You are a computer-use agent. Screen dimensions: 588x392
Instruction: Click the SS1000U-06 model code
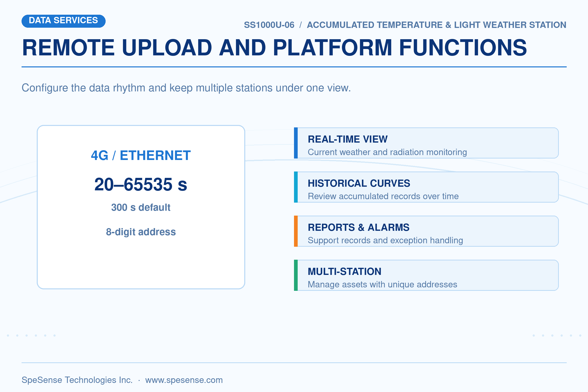269,25
